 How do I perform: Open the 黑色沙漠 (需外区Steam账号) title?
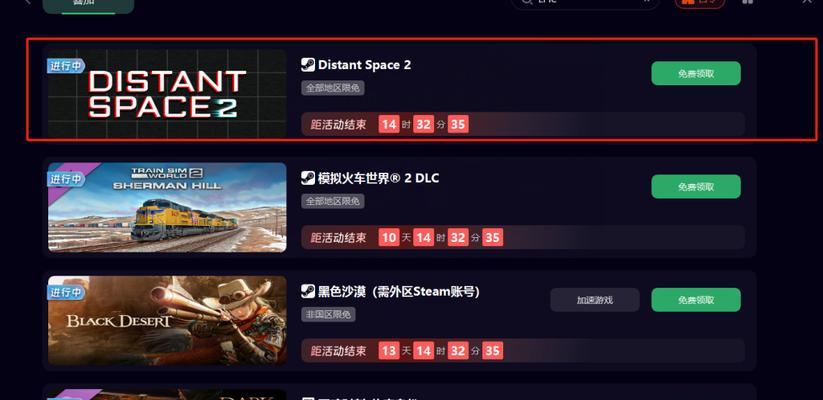[x=399, y=291]
